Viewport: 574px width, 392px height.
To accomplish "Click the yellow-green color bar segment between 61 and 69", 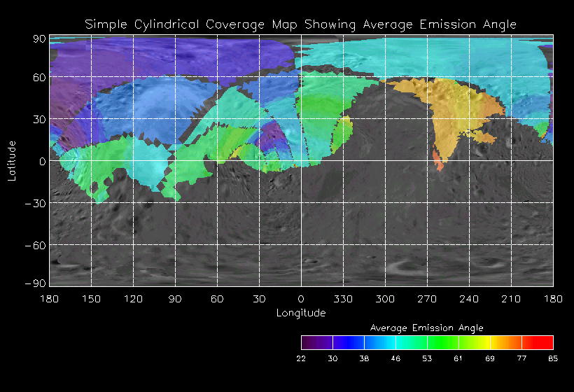I will pyautogui.click(x=475, y=342).
